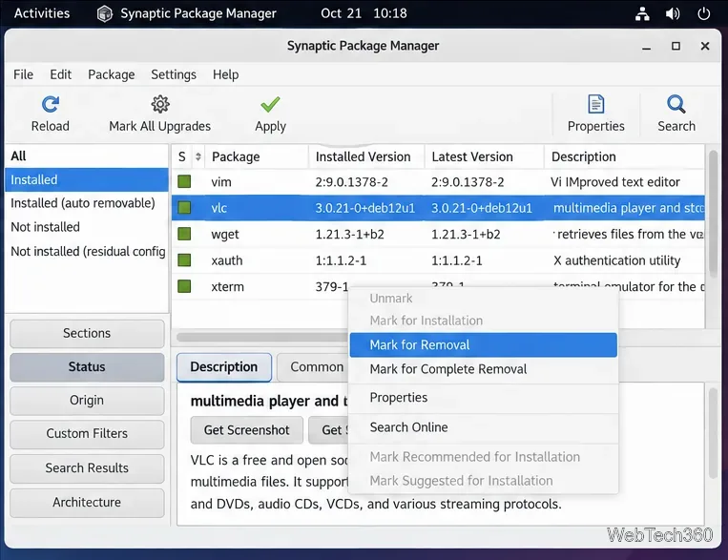Image resolution: width=728 pixels, height=560 pixels.
Task: Select the Not installed filter
Action: [x=87, y=227]
